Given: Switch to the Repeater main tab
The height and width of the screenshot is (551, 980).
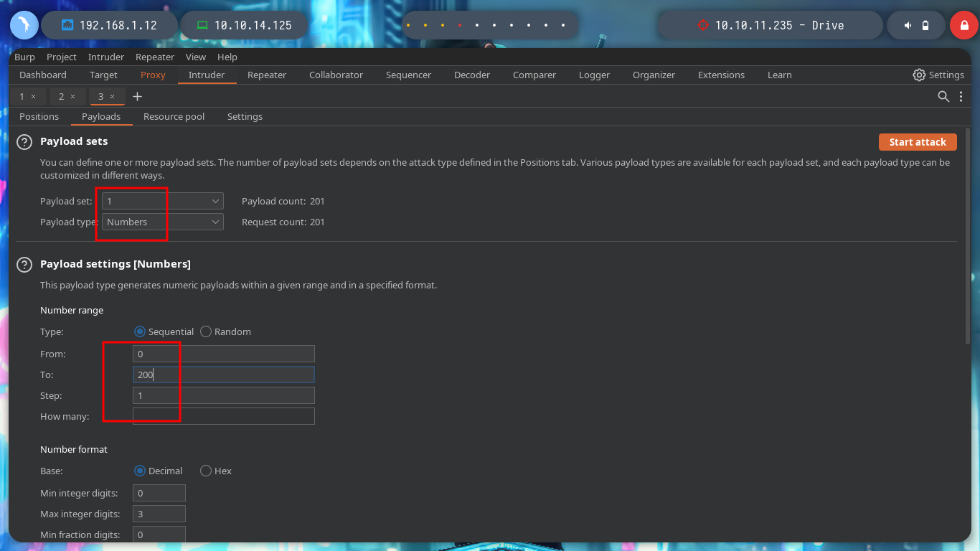Looking at the screenshot, I should (267, 75).
